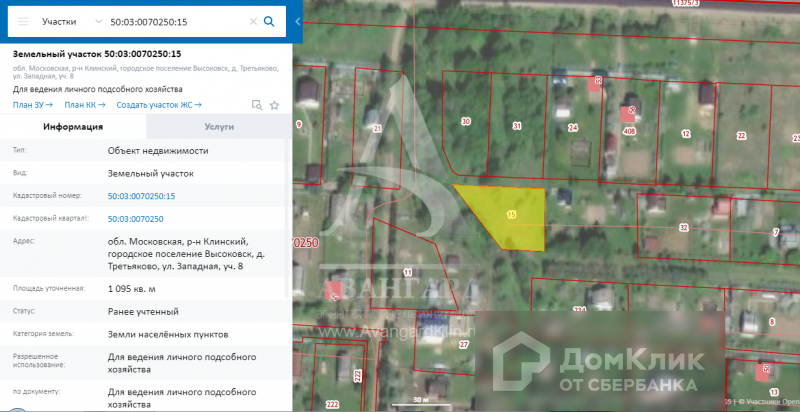Click parcel 9 label on map

[299, 124]
